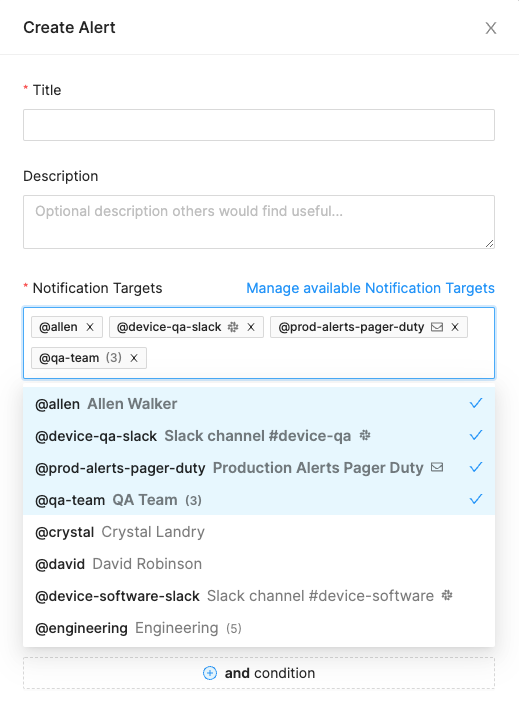Deselect @prod-alerts-pager-duty in the list

259,468
